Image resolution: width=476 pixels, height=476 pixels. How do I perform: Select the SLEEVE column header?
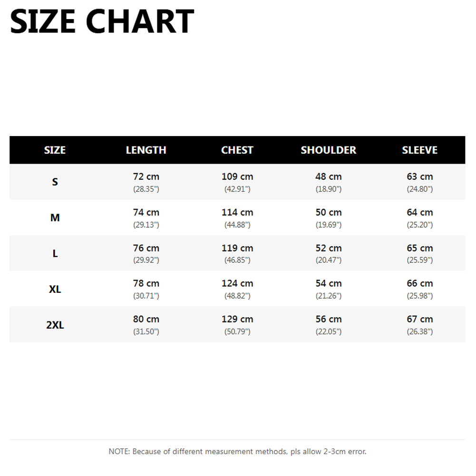point(420,150)
